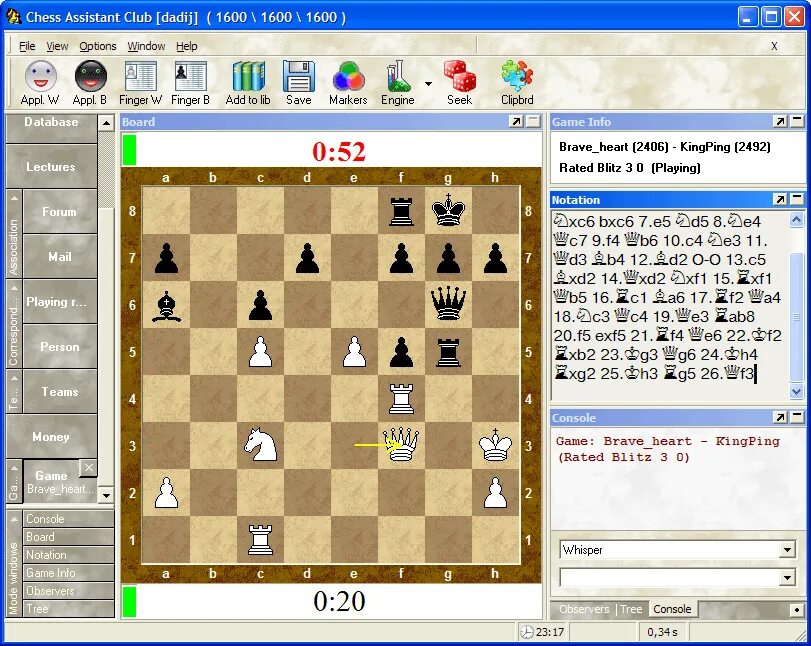Collapse the Te... vertical group expander
Image resolution: width=811 pixels, height=646 pixels.
point(13,392)
